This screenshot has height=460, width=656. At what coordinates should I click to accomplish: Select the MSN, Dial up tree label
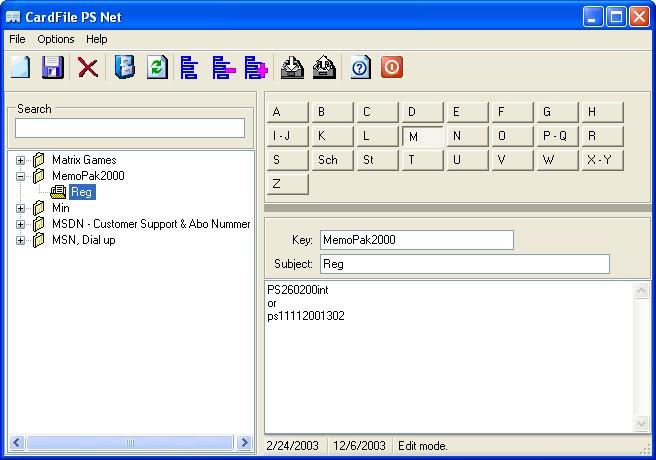click(84, 240)
